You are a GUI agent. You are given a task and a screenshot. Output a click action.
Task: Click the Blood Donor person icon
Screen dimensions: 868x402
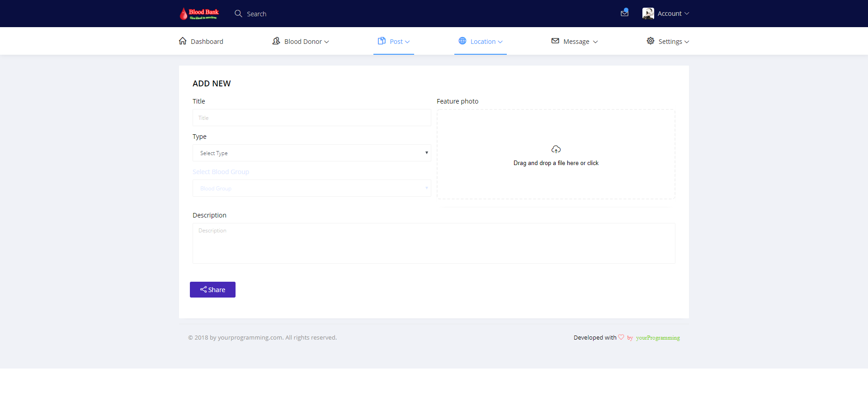(x=276, y=41)
